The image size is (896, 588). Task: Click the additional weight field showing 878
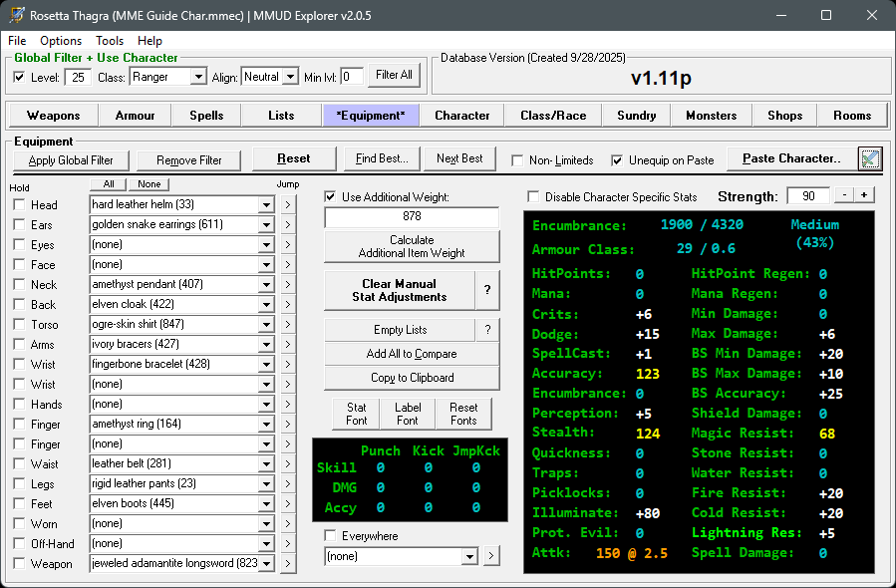(412, 216)
